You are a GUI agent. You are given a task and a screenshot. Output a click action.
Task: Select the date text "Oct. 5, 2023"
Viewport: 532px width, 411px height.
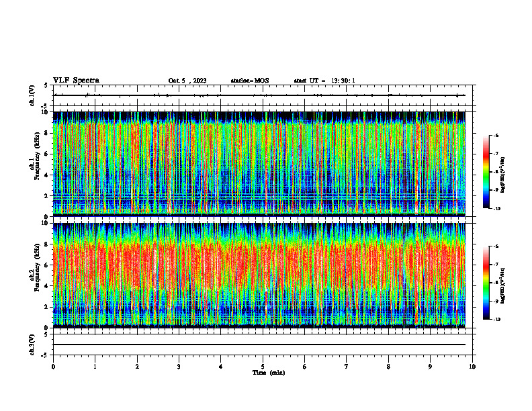[x=187, y=81]
